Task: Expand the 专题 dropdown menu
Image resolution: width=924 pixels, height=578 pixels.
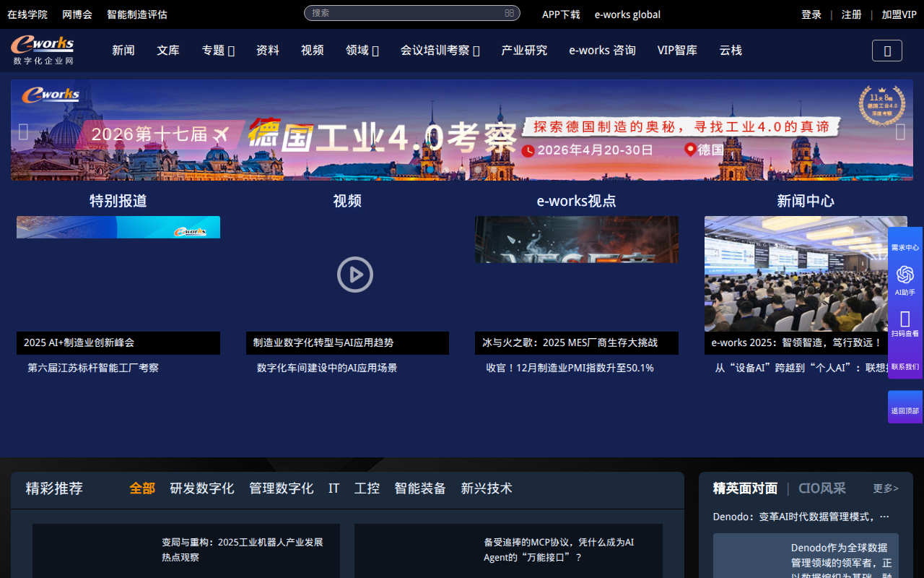Action: 218,50
